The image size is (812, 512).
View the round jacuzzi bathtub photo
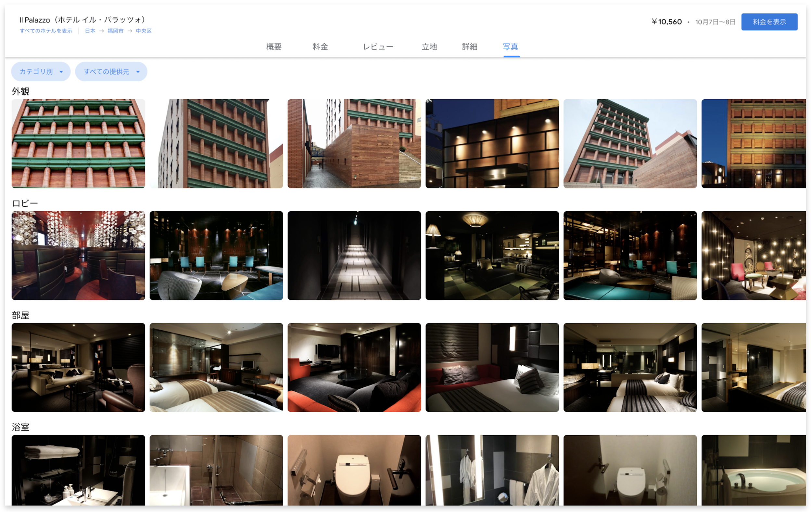pos(753,470)
